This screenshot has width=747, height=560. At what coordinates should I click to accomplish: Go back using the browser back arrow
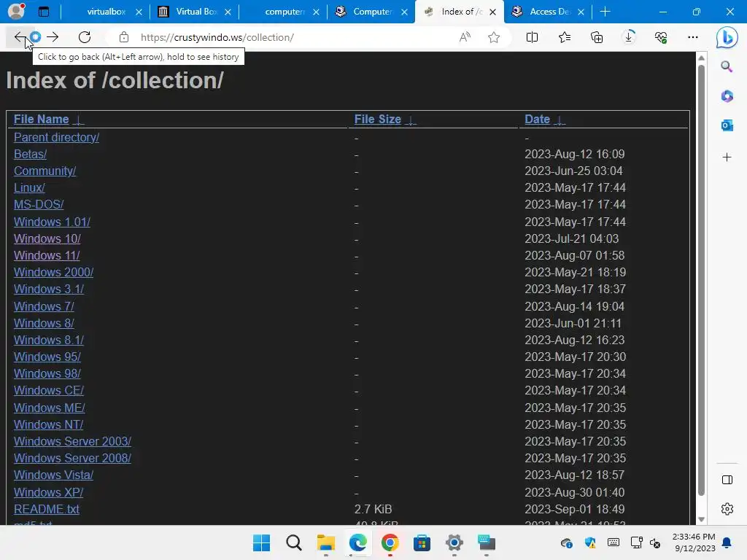click(x=19, y=37)
